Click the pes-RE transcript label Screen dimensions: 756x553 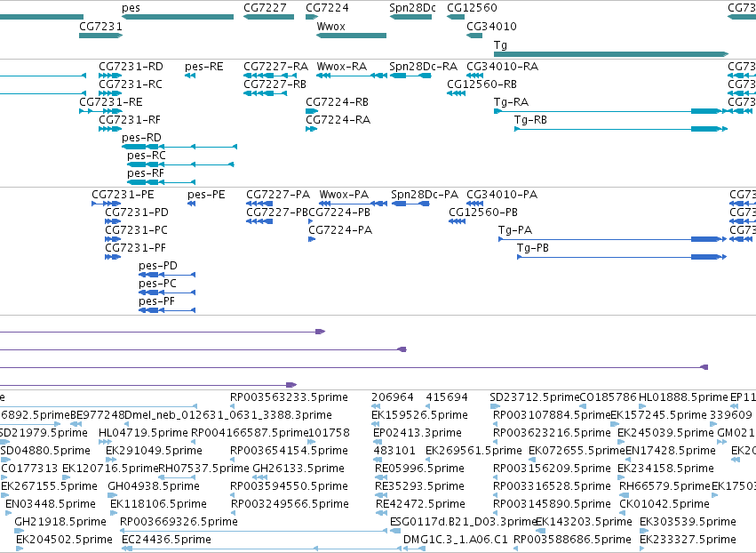tap(204, 66)
